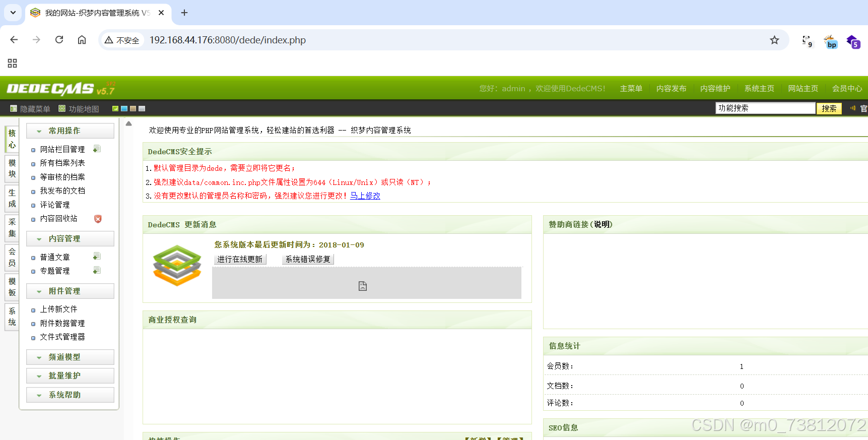Open 等审核的档案 in the sidebar
The width and height of the screenshot is (868, 440).
click(x=62, y=177)
